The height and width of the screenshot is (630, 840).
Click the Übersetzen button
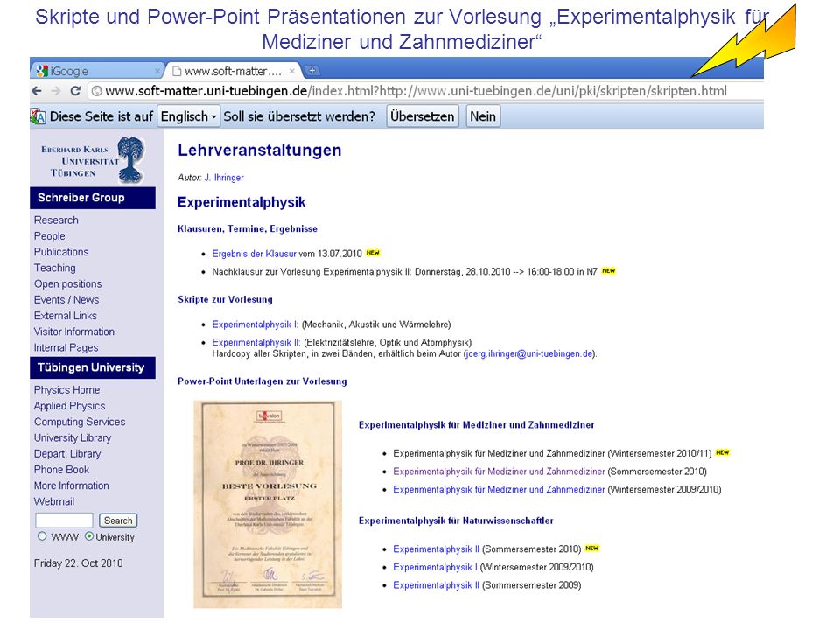click(x=422, y=116)
